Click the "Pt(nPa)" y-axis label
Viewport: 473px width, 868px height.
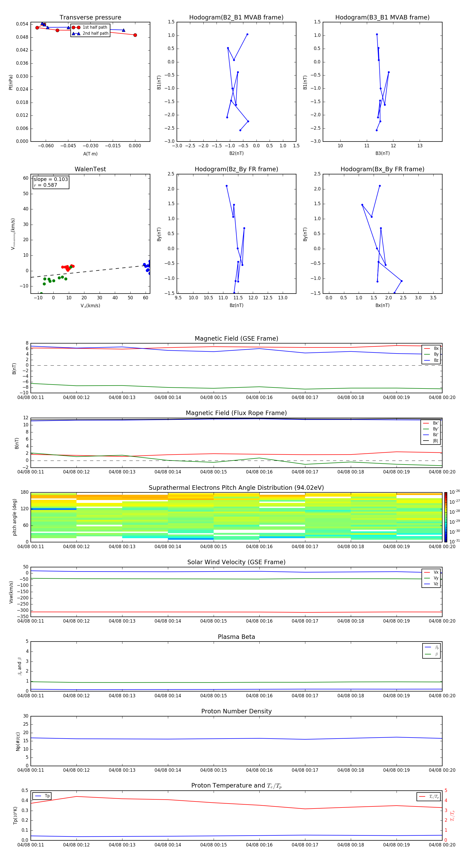click(11, 82)
